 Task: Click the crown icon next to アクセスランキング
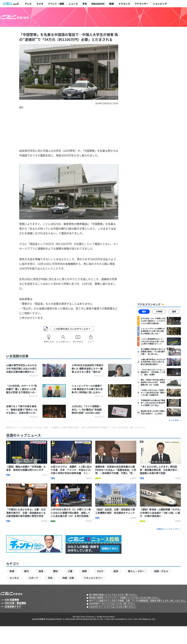click(x=163, y=304)
